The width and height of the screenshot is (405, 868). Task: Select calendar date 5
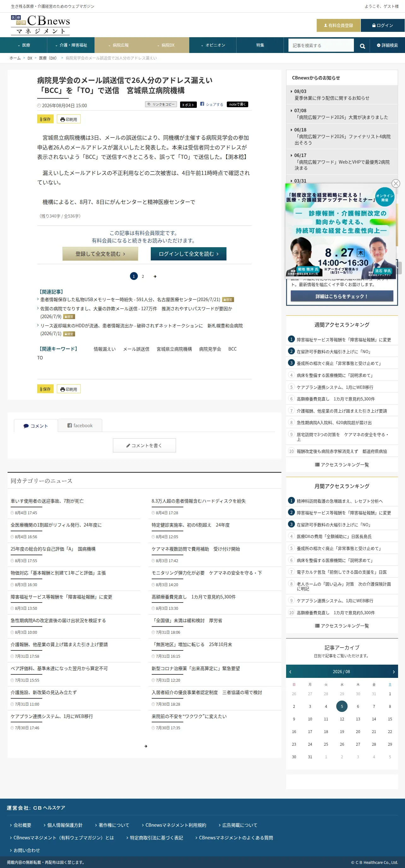[342, 706]
